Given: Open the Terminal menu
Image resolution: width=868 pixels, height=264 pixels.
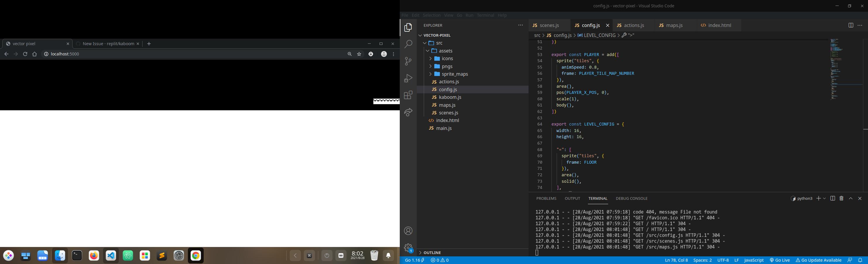Looking at the screenshot, I should pos(485,15).
